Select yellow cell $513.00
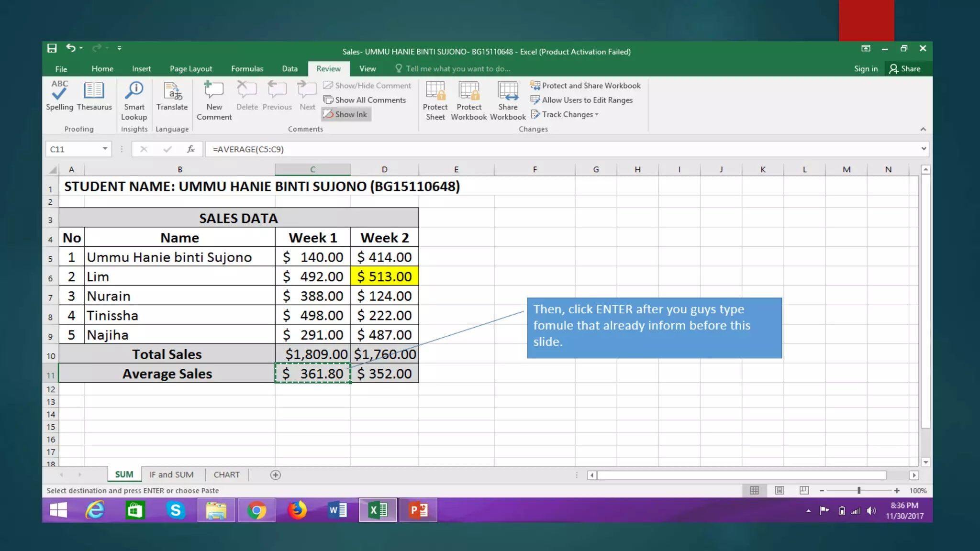The height and width of the screenshot is (551, 980). [x=384, y=276]
